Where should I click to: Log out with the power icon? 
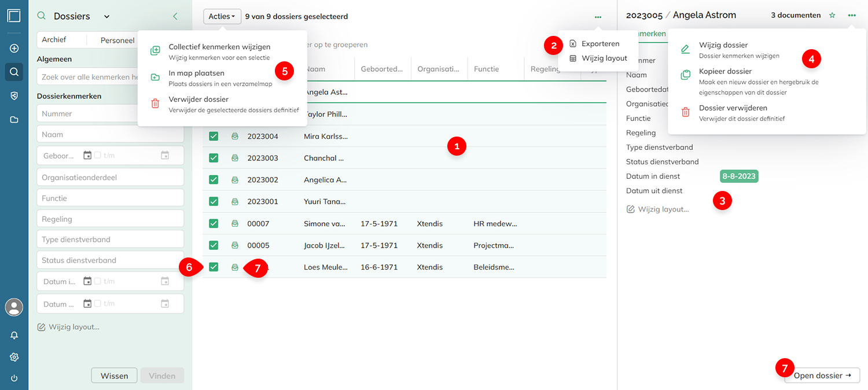point(14,378)
